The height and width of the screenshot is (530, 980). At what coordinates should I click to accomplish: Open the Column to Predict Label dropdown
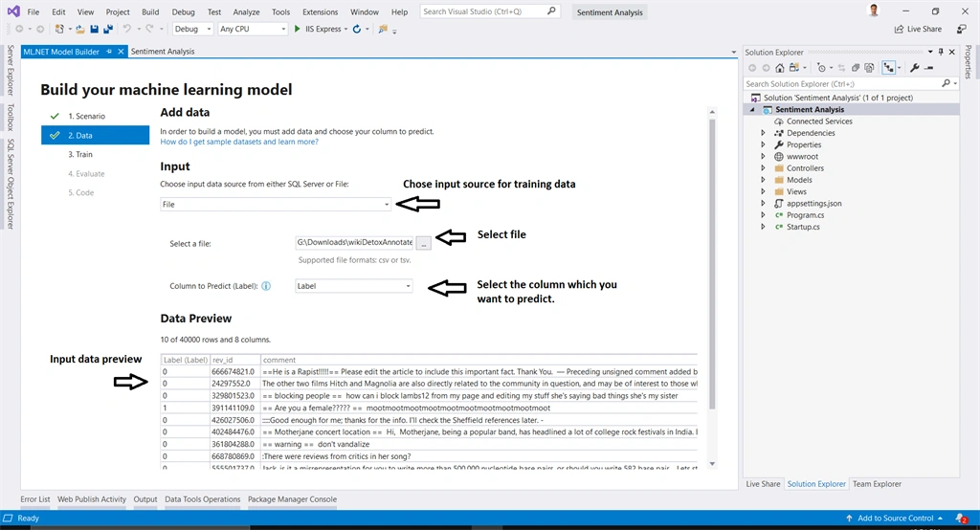tap(354, 286)
